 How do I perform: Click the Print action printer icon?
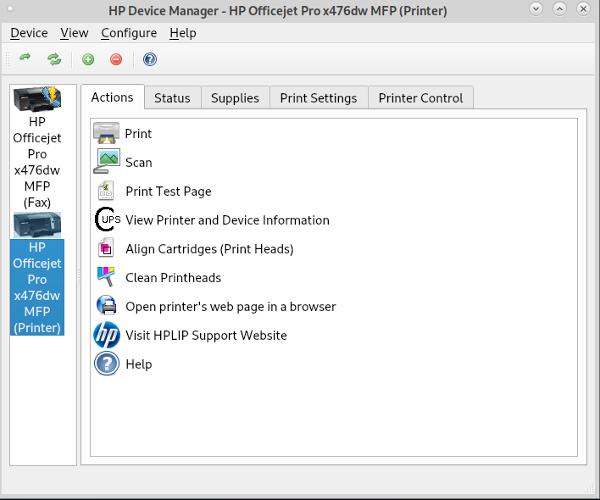[x=106, y=133]
